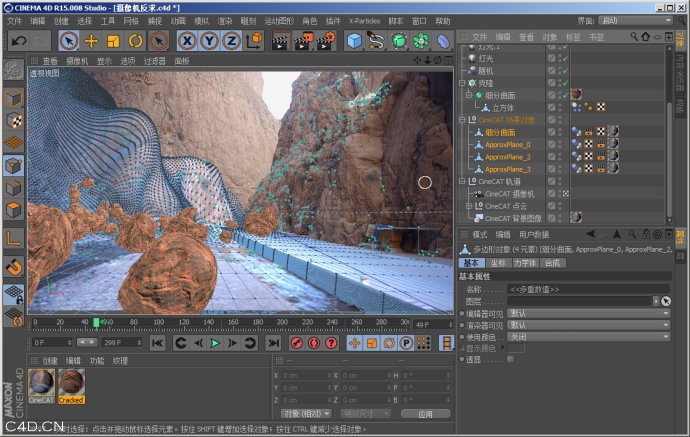This screenshot has width=690, height=437.
Task: Open the blue deformer capsule icon
Action: coord(444,41)
